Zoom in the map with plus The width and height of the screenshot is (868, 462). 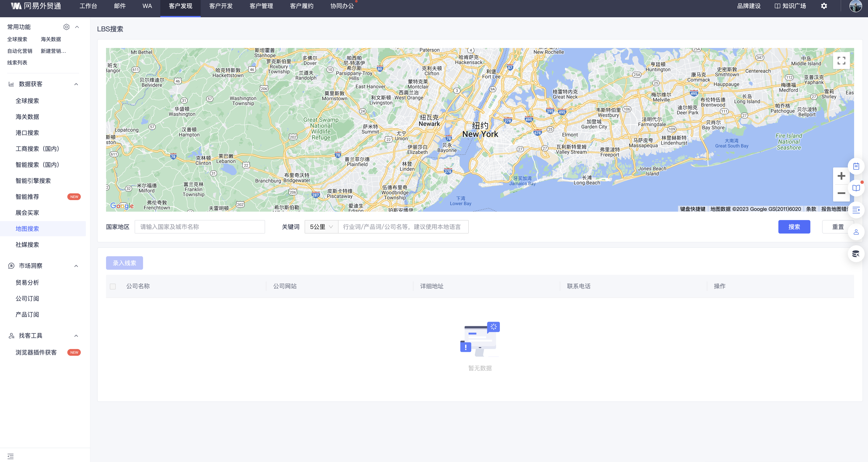pyautogui.click(x=841, y=176)
